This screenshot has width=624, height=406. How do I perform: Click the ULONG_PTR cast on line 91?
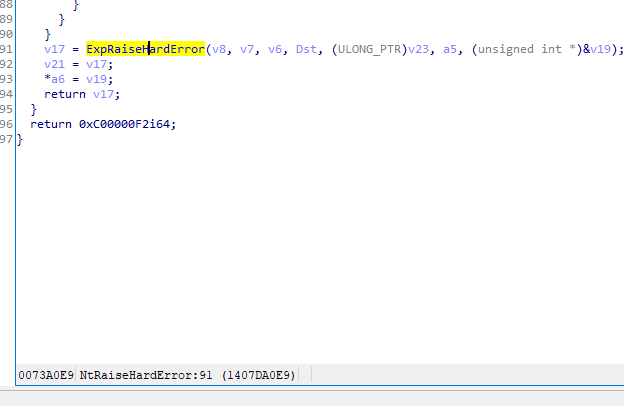pos(369,49)
